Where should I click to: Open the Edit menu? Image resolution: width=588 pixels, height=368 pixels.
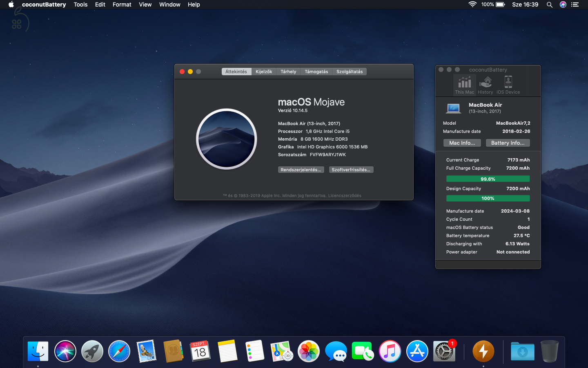[100, 4]
